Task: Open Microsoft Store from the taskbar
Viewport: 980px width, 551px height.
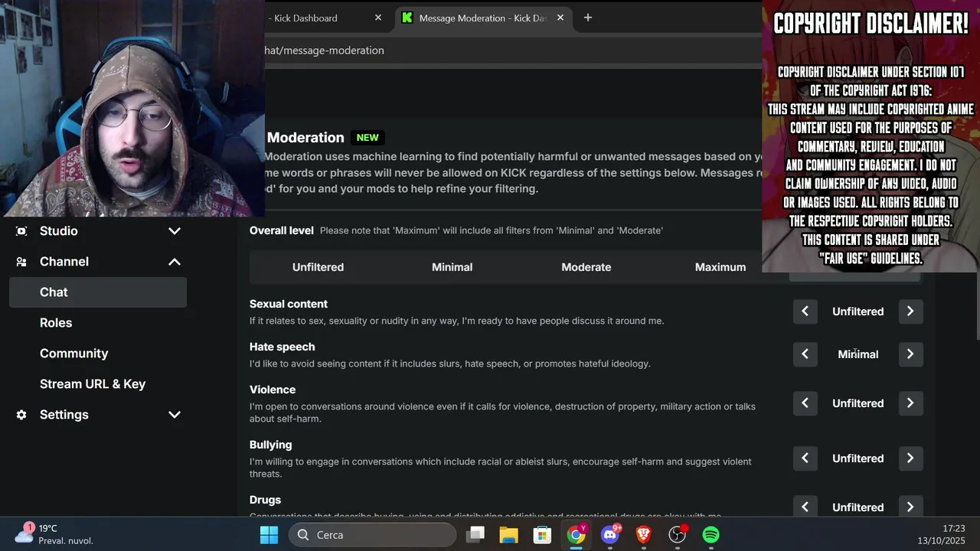Action: [x=542, y=535]
